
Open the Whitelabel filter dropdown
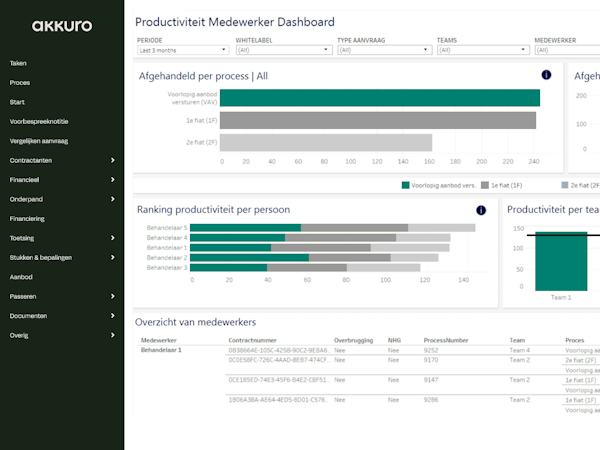point(284,50)
